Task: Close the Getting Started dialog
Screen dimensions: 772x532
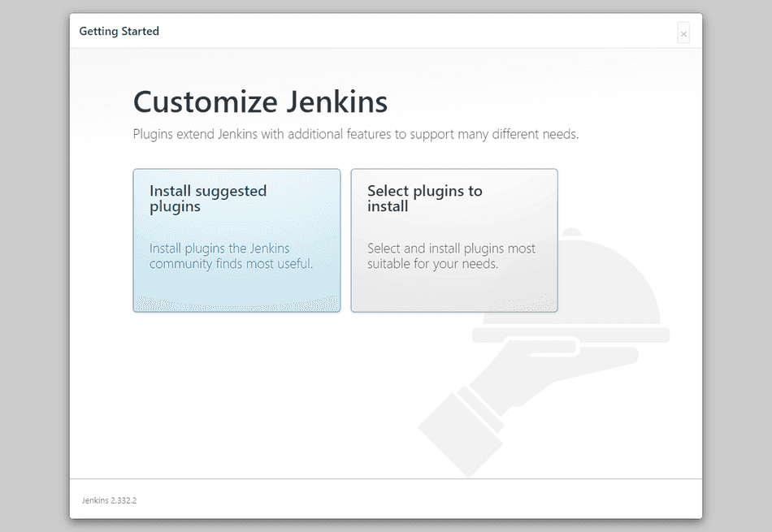Action: click(683, 33)
